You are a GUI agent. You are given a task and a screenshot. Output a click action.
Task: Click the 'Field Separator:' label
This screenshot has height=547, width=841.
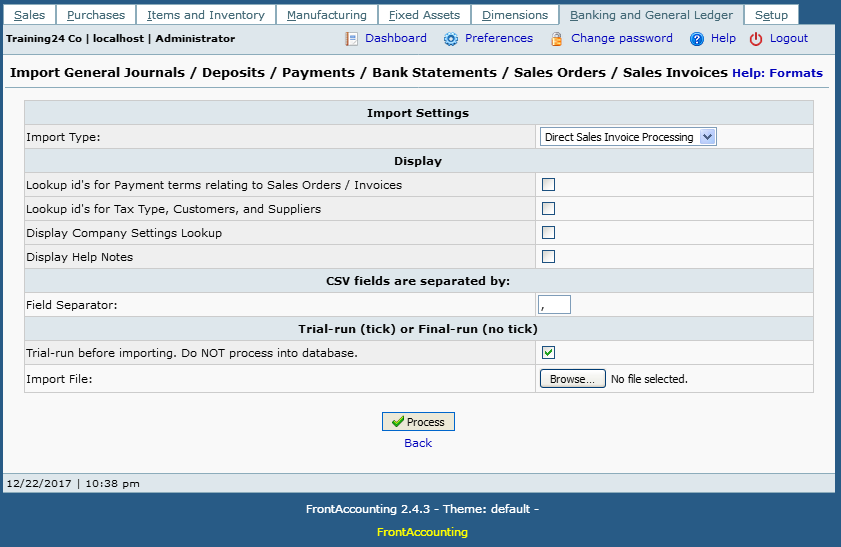point(71,305)
